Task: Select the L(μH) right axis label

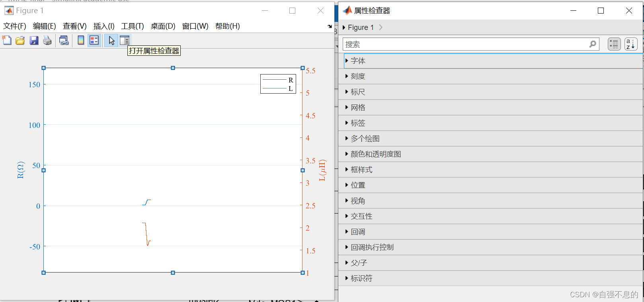Action: 322,170
